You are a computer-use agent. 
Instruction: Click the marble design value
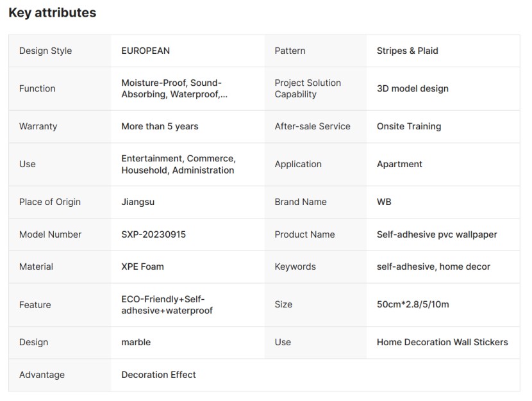point(136,342)
